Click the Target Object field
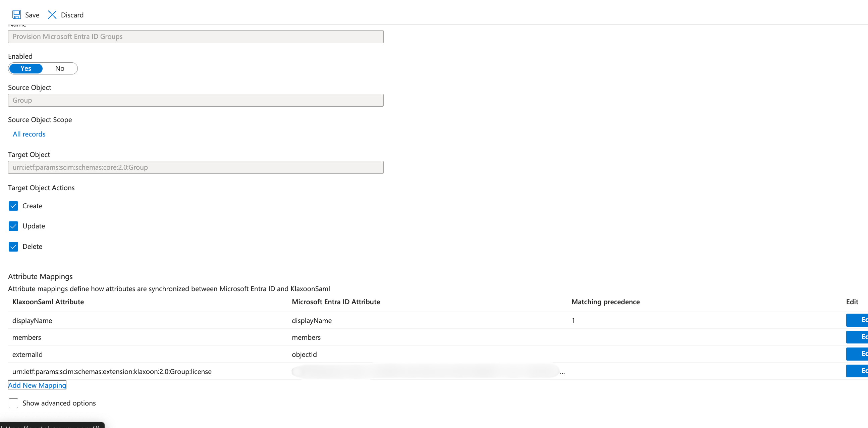 196,167
